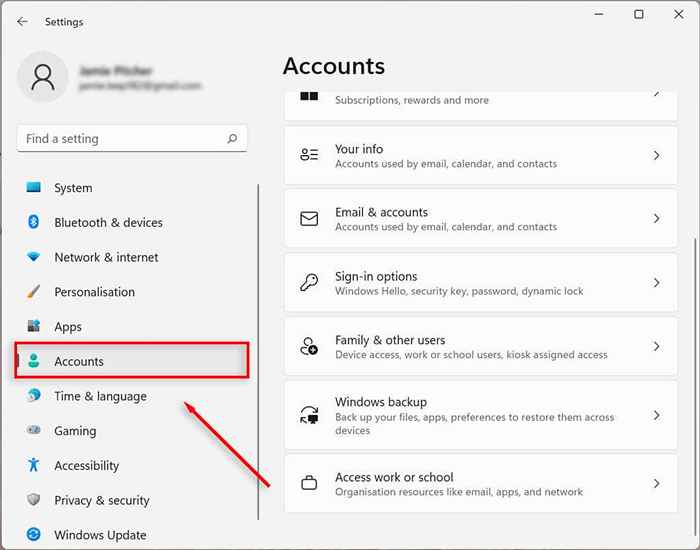The height and width of the screenshot is (550, 700).
Task: Open Windows backup chevron arrow
Action: click(x=657, y=415)
